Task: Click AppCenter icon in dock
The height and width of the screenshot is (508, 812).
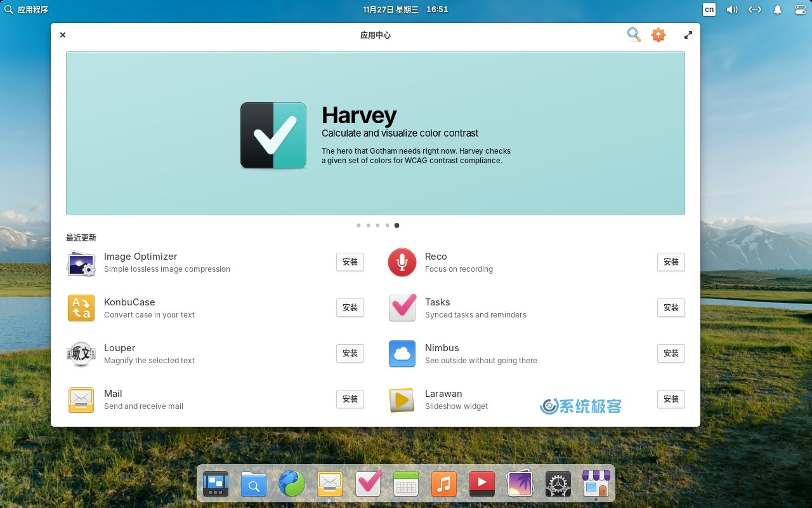Action: (x=596, y=485)
